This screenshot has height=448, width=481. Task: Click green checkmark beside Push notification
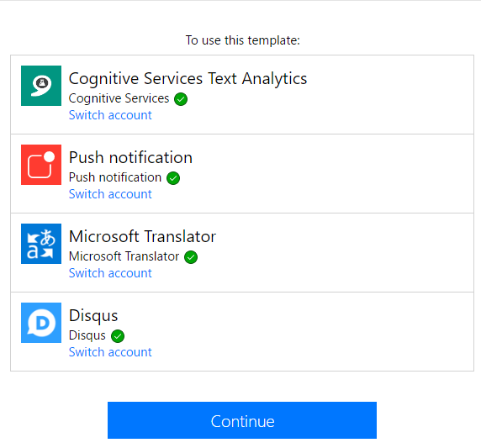click(173, 178)
